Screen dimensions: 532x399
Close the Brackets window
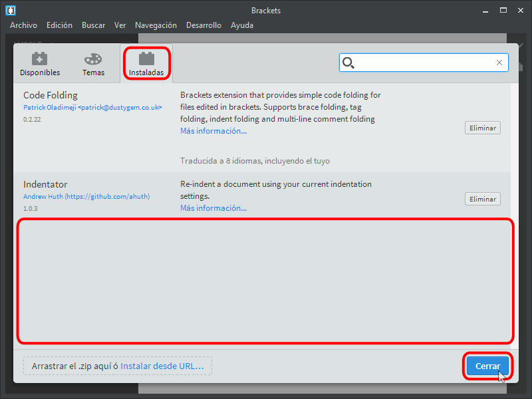(x=521, y=11)
